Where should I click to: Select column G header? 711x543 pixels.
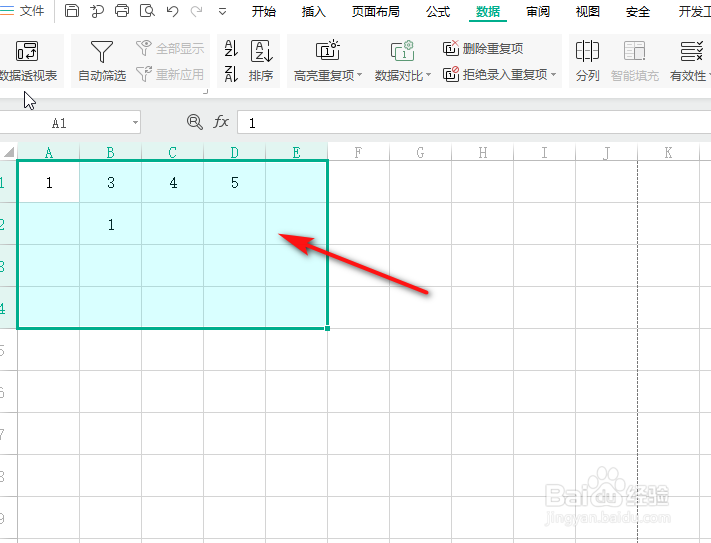(x=420, y=153)
